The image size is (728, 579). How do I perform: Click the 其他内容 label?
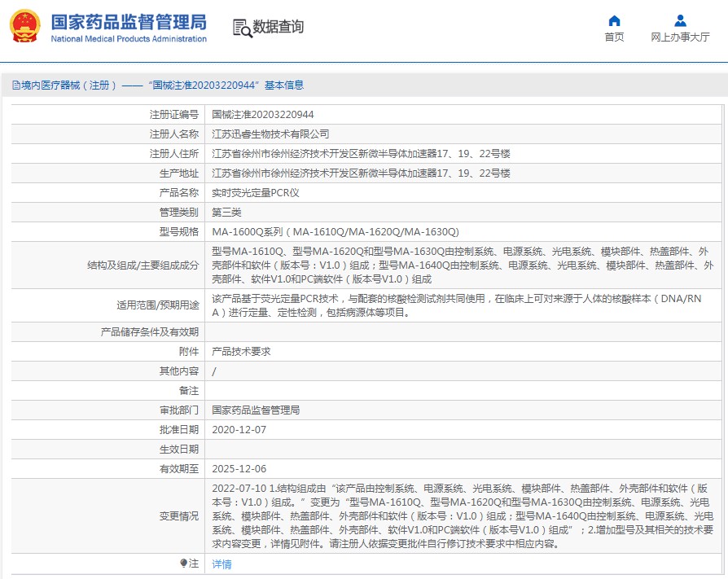[179, 371]
